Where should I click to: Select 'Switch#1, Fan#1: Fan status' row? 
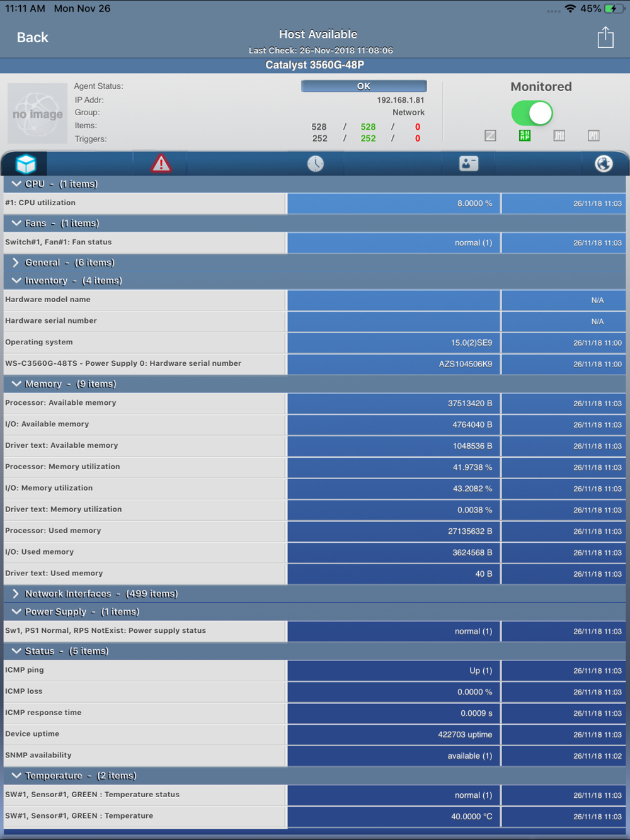click(314, 242)
